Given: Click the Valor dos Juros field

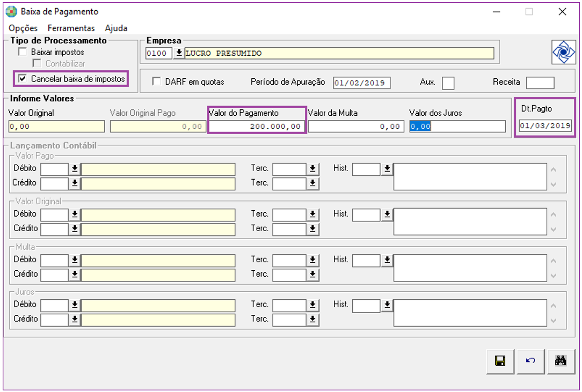Looking at the screenshot, I should 457,127.
